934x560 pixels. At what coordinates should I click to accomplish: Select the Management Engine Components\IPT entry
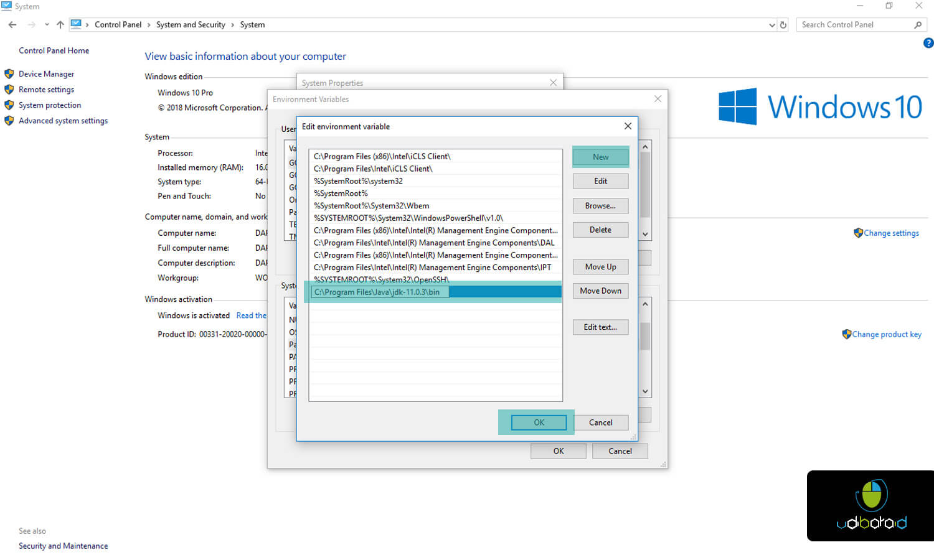tap(435, 268)
